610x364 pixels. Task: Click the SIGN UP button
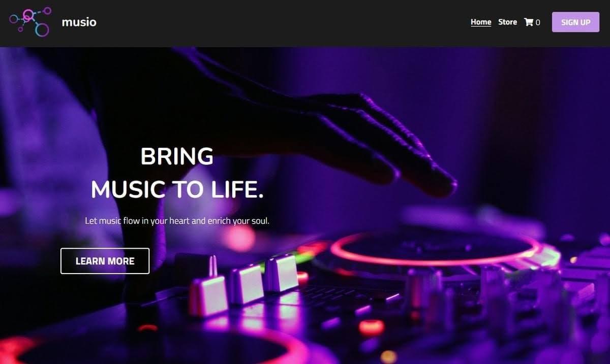(575, 22)
